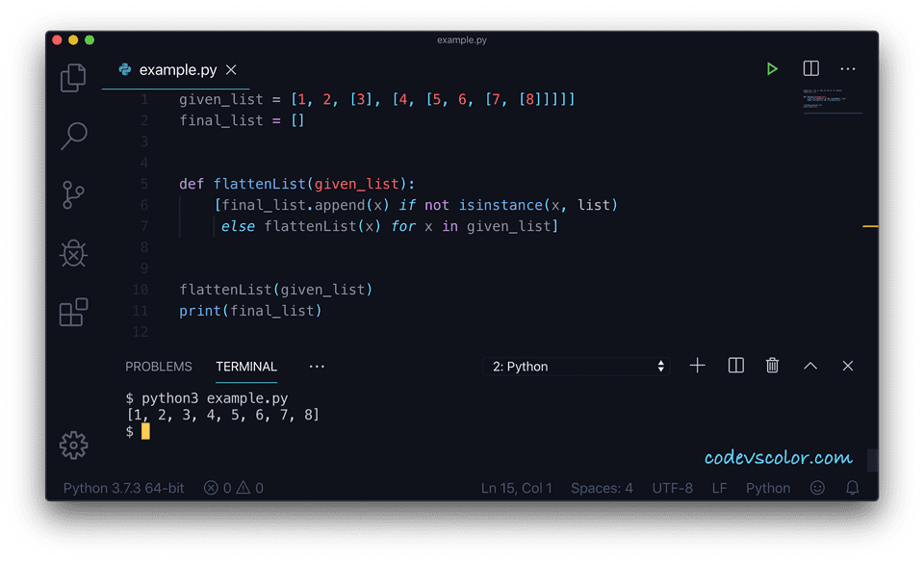Select the TERMINAL tab
The width and height of the screenshot is (924, 561).
(x=246, y=367)
